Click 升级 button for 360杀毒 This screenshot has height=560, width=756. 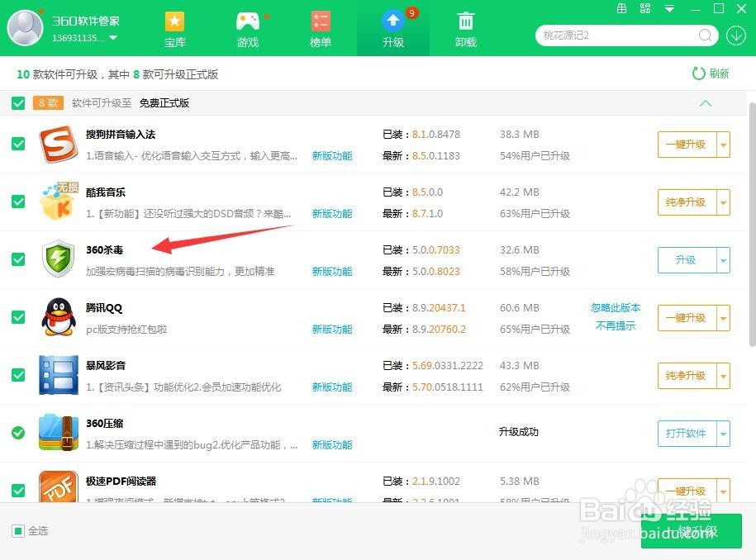click(687, 259)
